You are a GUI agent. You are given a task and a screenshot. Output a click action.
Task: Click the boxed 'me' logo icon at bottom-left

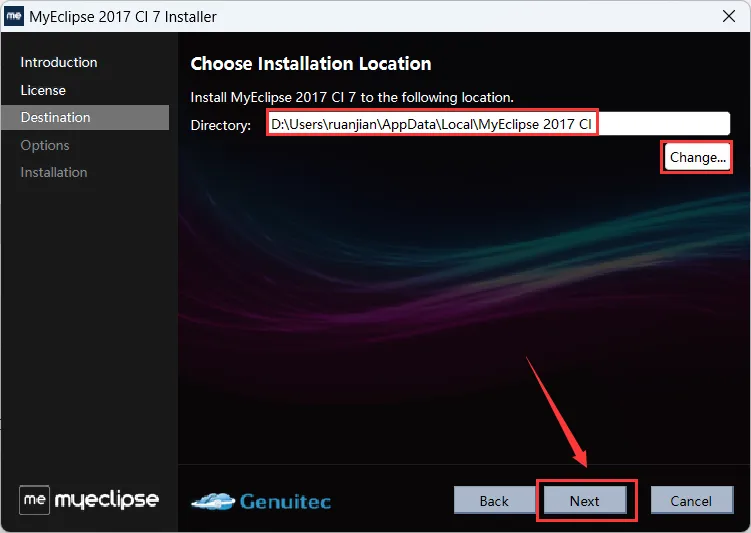coord(34,500)
